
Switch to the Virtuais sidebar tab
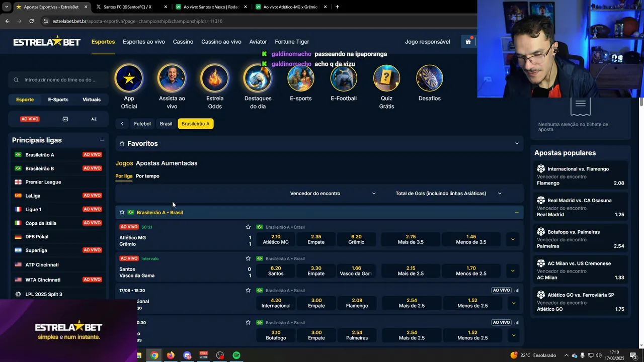92,100
